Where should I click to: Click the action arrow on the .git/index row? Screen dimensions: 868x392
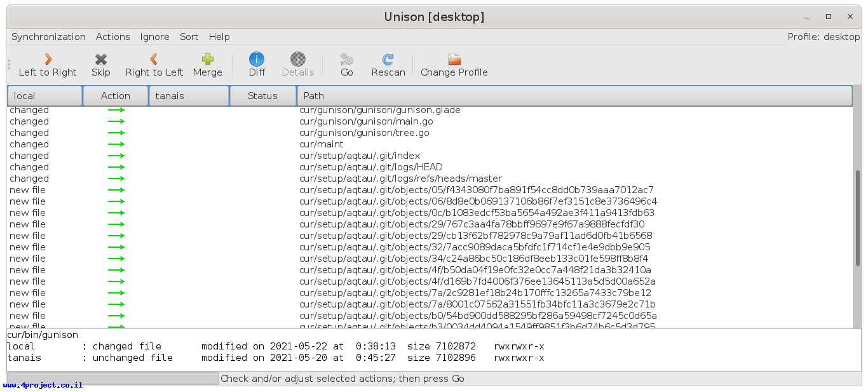tap(116, 156)
